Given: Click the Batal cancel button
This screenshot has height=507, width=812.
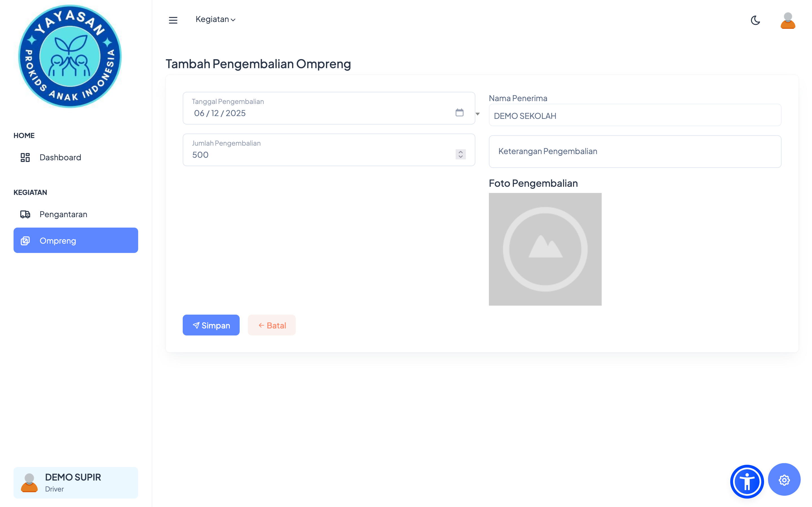Looking at the screenshot, I should click(272, 325).
